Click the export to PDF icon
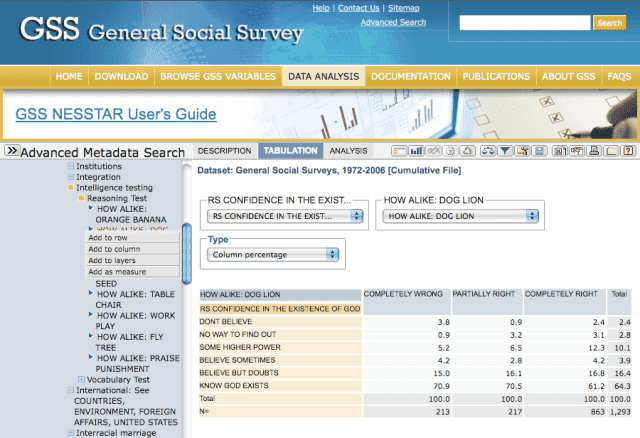This screenshot has height=438, width=640. tap(576, 151)
